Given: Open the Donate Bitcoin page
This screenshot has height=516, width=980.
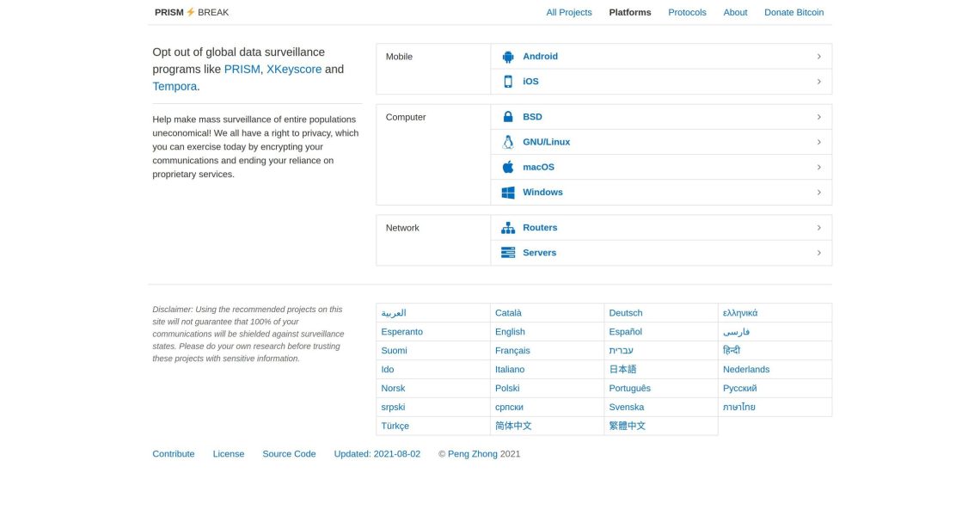Looking at the screenshot, I should click(793, 13).
